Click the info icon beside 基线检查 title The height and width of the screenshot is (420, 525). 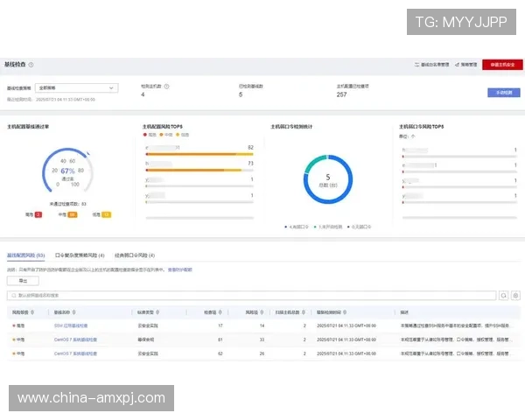(31, 65)
